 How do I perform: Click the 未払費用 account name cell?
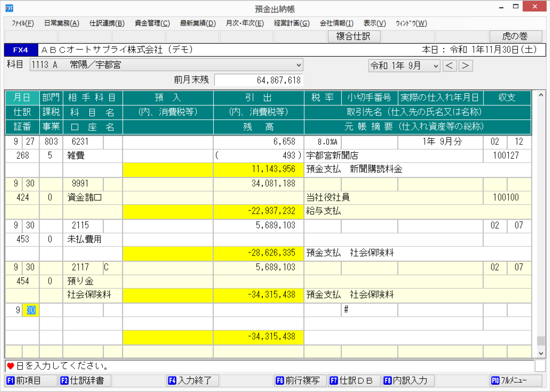tap(92, 239)
